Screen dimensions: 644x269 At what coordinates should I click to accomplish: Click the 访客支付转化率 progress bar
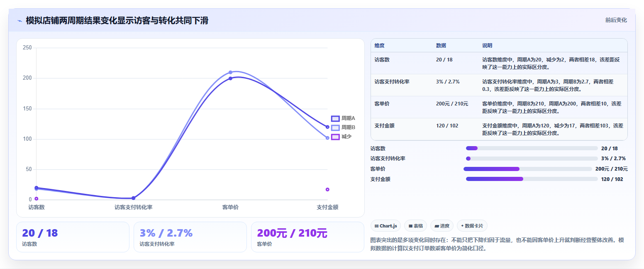tap(532, 159)
